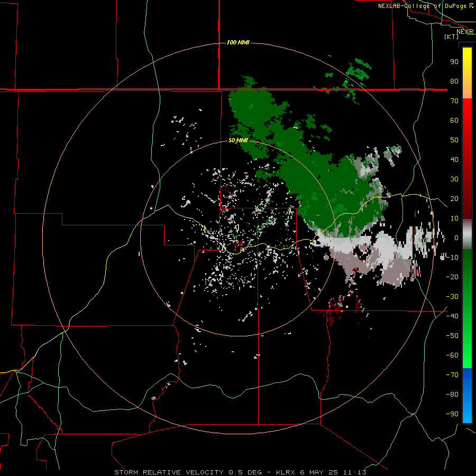476x476 pixels.
Task: Click the '100 NMI' range ring label
Action: 238,42
